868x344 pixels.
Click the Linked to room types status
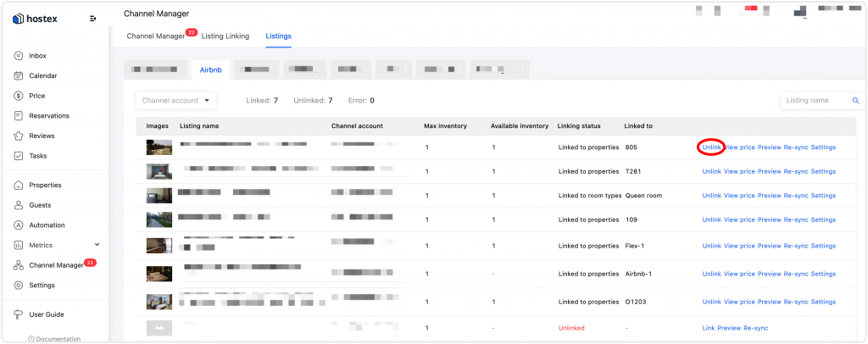(x=590, y=195)
